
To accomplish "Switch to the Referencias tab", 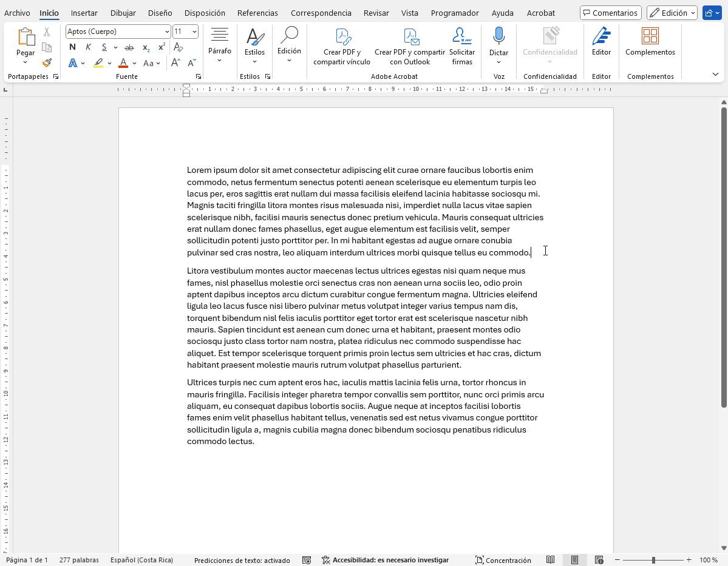I will pyautogui.click(x=257, y=13).
